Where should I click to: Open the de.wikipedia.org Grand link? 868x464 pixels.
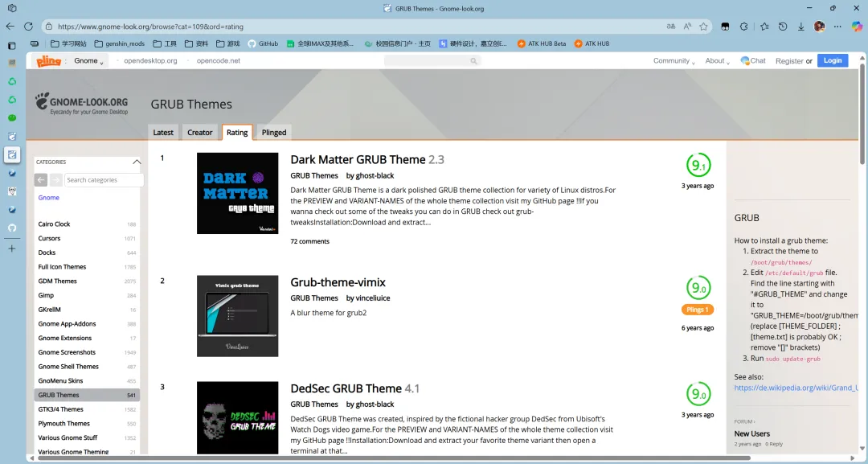[x=796, y=388]
